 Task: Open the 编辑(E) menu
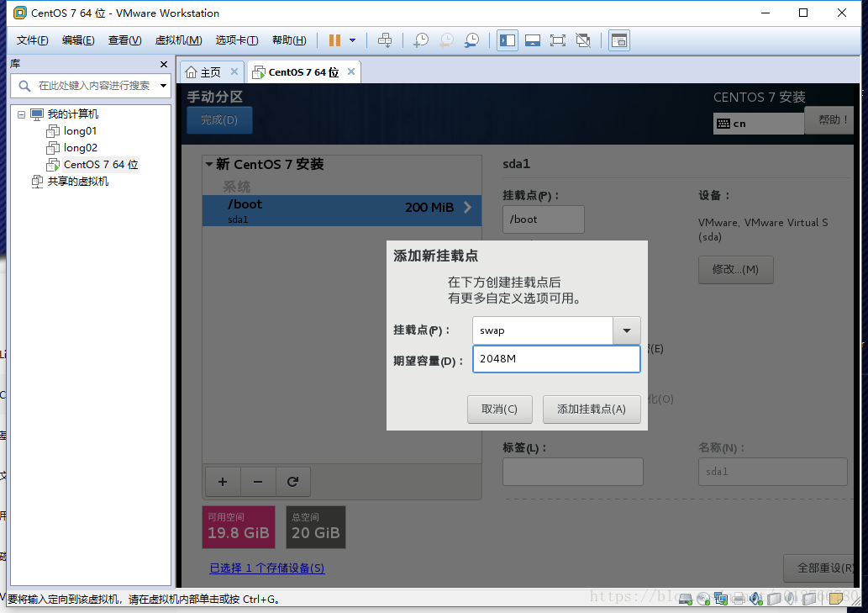pos(78,40)
